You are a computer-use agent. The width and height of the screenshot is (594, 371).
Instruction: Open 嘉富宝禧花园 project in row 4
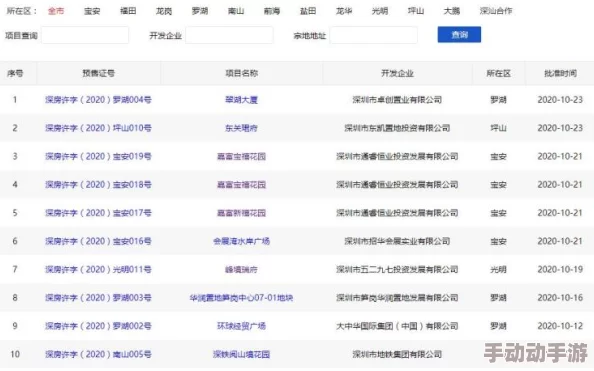tap(241, 185)
